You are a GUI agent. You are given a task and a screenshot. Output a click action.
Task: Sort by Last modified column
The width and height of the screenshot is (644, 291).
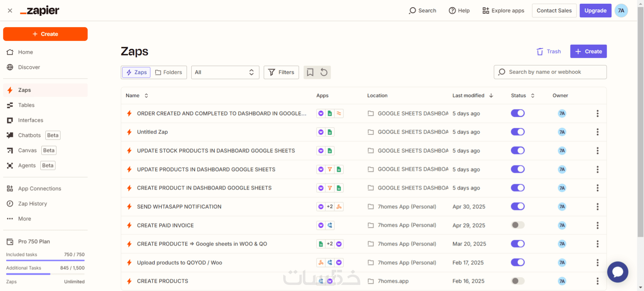(x=473, y=96)
